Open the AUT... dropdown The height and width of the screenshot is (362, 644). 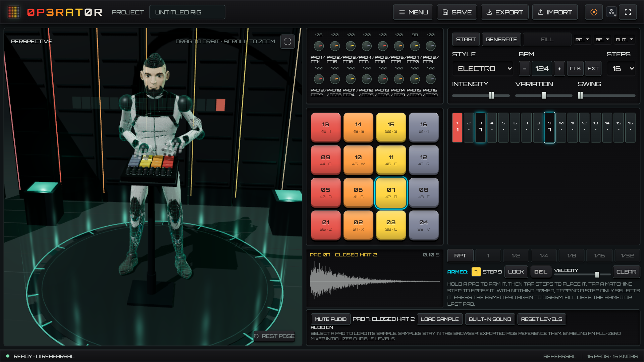coord(624,40)
